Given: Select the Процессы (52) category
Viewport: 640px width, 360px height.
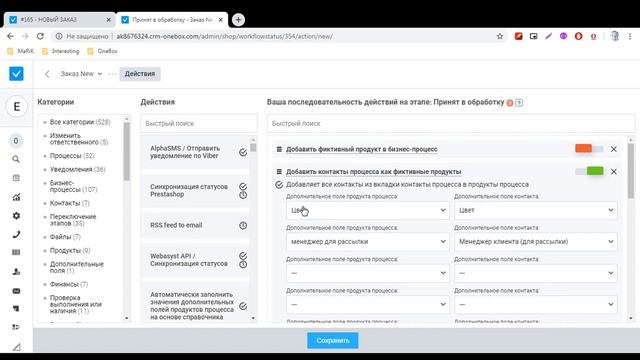Looking at the screenshot, I should click(x=72, y=156).
